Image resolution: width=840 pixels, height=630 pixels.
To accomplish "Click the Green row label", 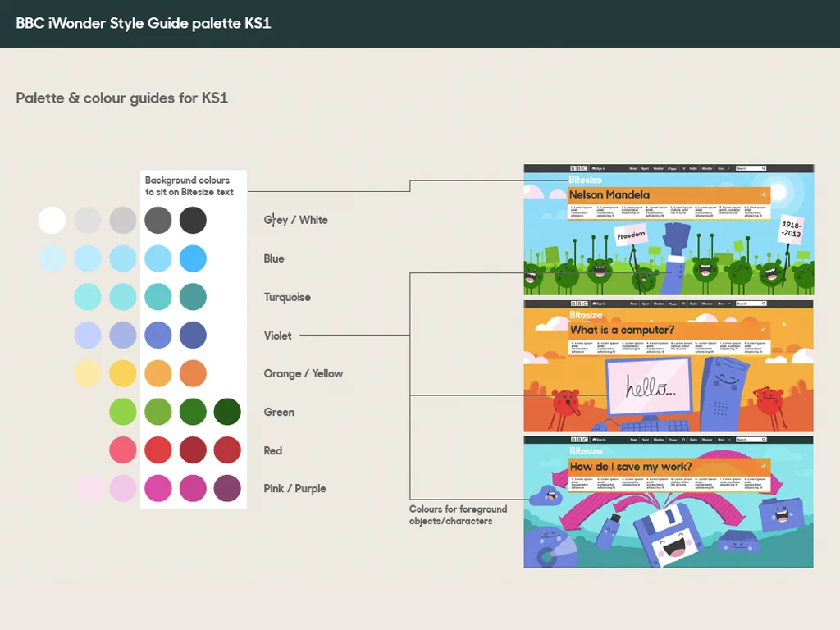I will 279,413.
